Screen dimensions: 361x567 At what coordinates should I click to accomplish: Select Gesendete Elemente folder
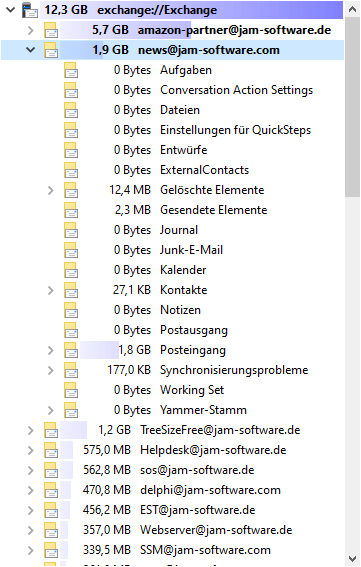[213, 210]
